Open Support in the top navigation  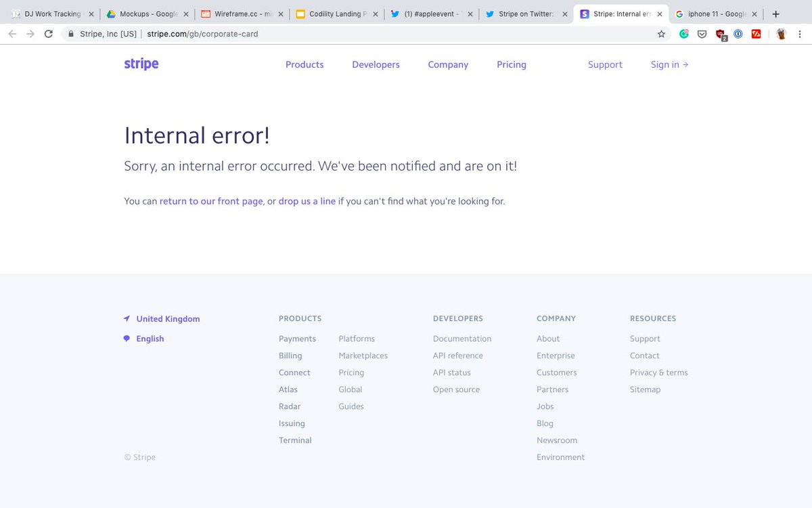[605, 64]
